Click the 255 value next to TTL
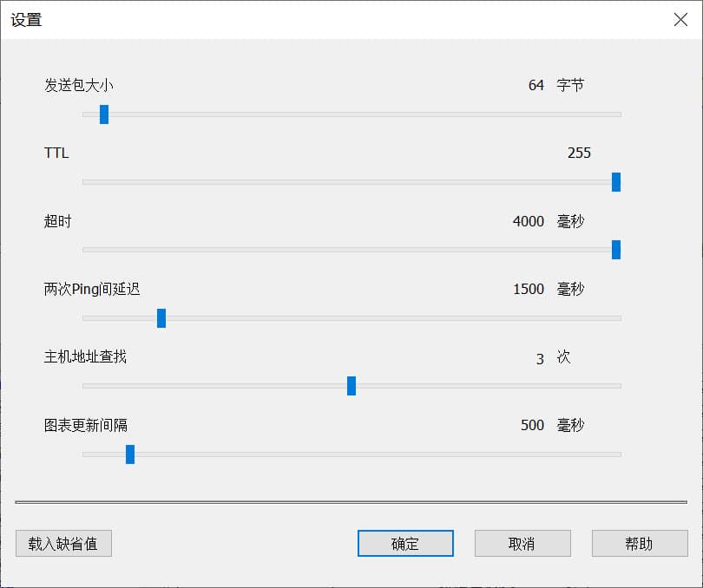 580,153
